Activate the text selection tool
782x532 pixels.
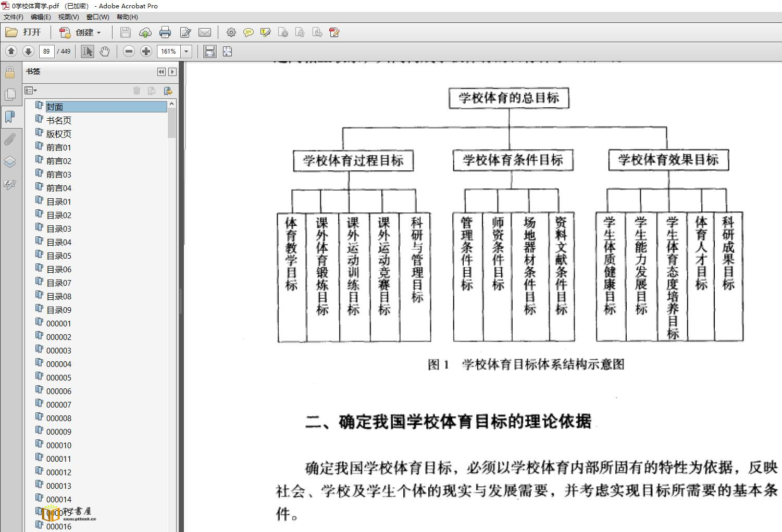pos(88,51)
